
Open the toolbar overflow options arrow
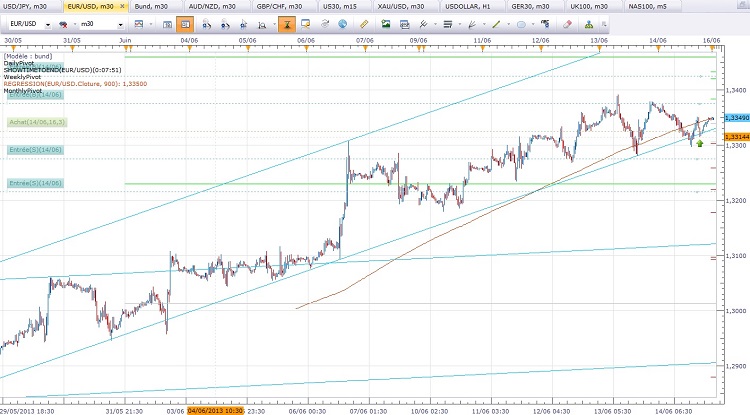point(604,24)
